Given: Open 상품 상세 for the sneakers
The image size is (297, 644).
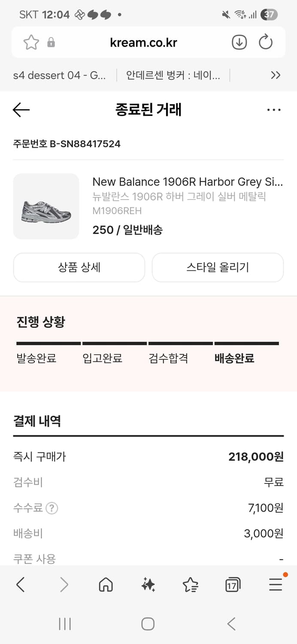Looking at the screenshot, I should tap(79, 267).
